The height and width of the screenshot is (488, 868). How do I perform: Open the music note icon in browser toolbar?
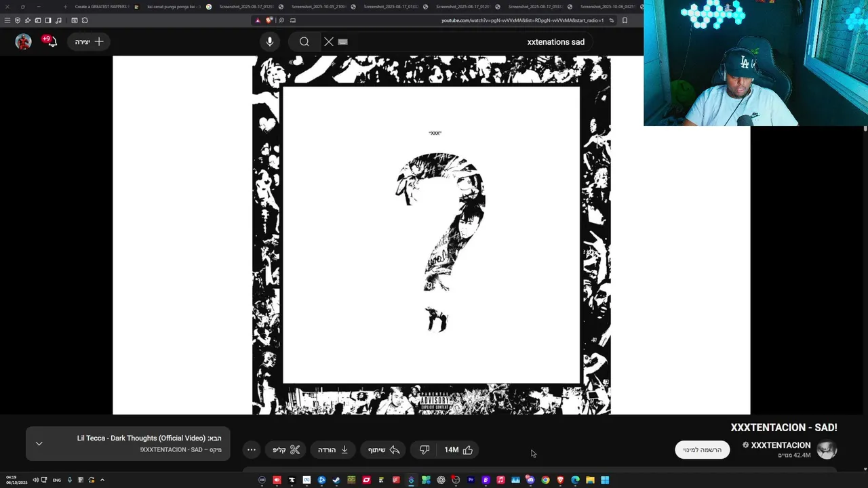pos(58,20)
